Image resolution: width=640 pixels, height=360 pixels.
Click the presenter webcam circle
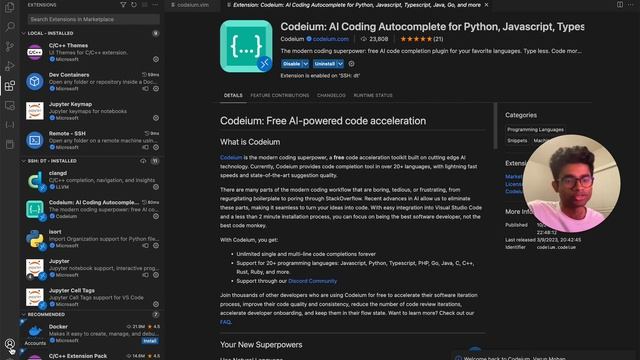point(571,183)
